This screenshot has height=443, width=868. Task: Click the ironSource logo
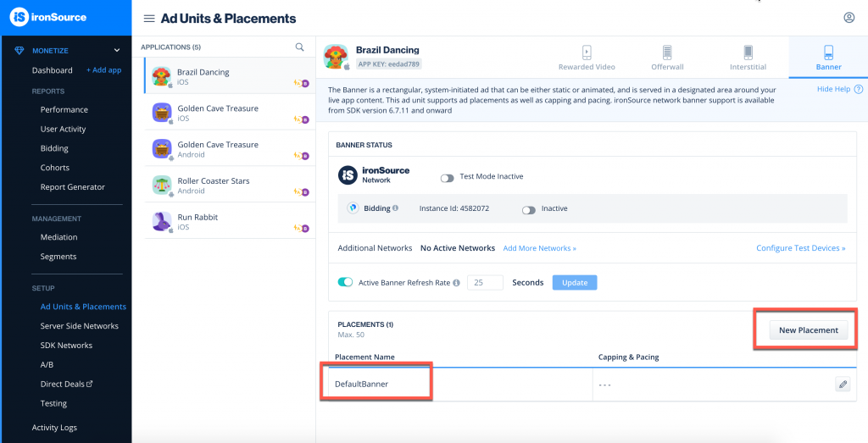pyautogui.click(x=48, y=17)
